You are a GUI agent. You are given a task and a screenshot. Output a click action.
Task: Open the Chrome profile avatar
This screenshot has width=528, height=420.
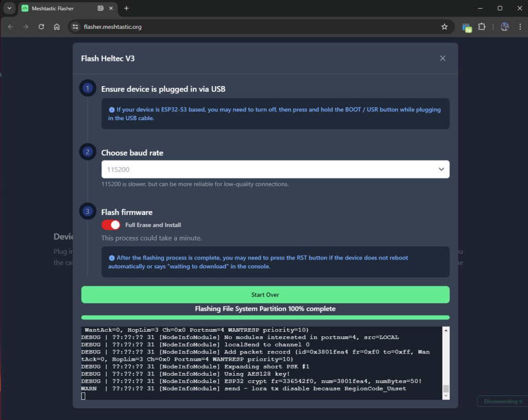(504, 27)
